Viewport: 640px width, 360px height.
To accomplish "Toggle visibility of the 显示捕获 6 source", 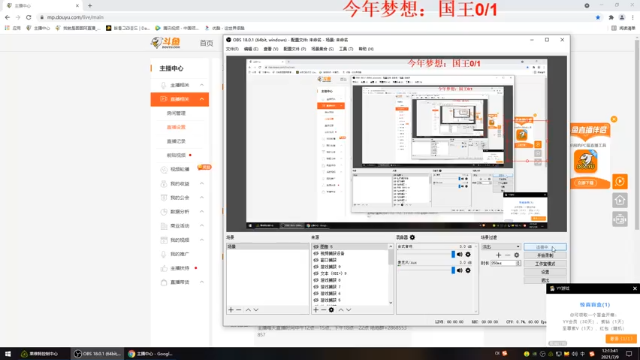I will [316, 280].
